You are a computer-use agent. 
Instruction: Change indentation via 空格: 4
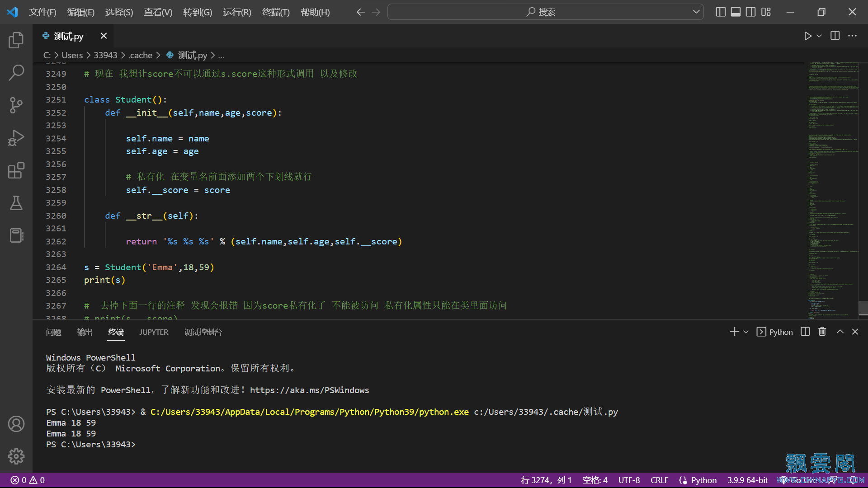[595, 480]
